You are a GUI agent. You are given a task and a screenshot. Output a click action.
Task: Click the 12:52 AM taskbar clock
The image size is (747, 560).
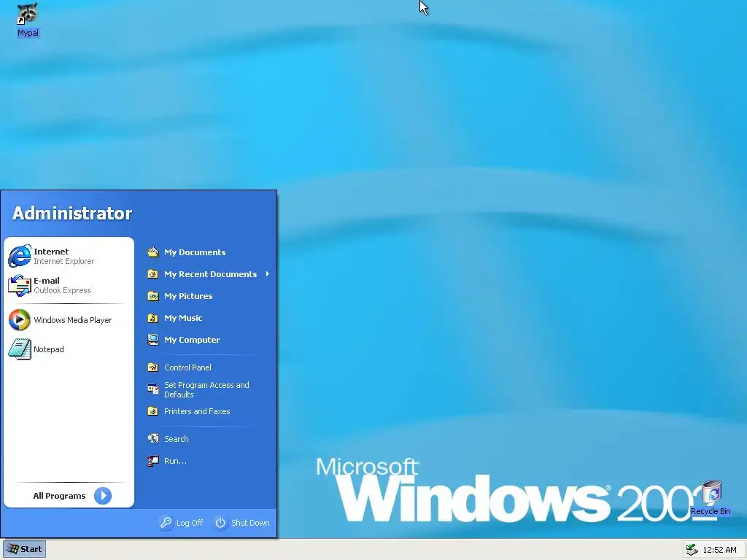pos(719,550)
